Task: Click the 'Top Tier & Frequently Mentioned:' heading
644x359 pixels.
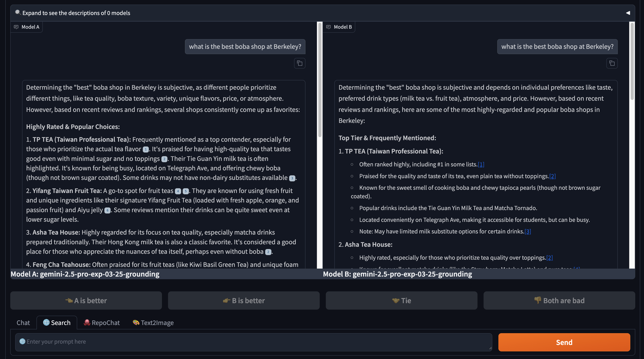Action: coord(387,138)
